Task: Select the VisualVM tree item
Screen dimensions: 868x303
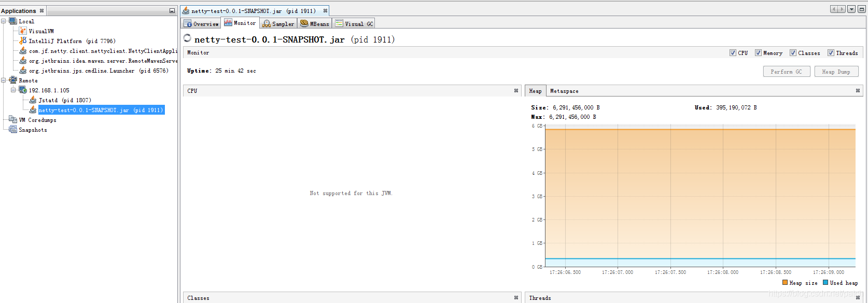Action: tap(41, 31)
